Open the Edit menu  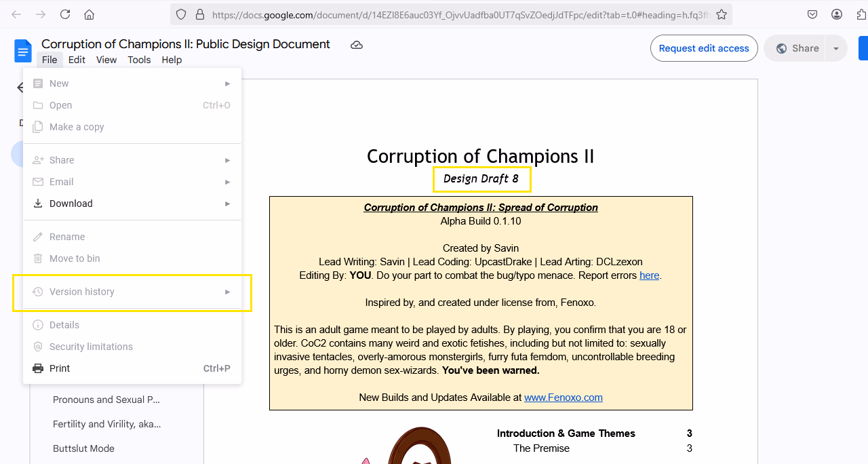[x=77, y=60]
